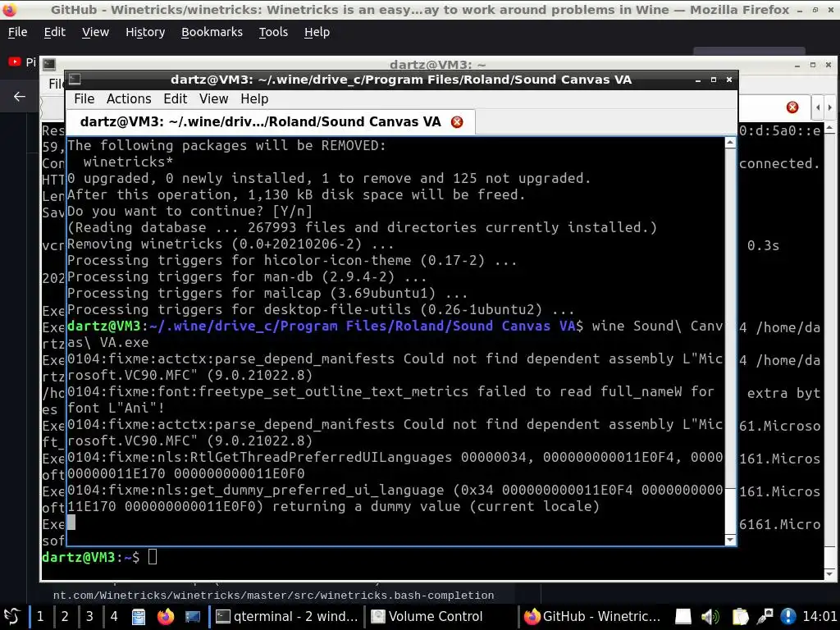Open Firefox Edit menu
840x630 pixels.
click(x=55, y=32)
